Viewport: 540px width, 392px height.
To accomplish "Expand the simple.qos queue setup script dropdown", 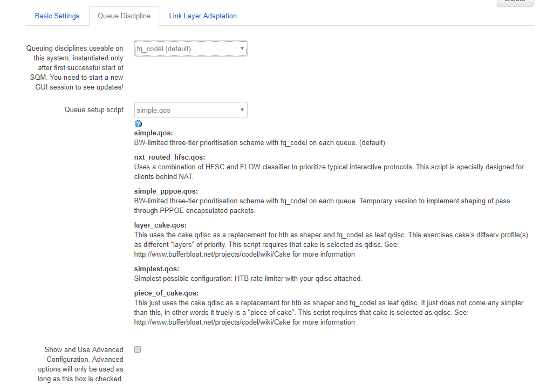I will point(190,111).
